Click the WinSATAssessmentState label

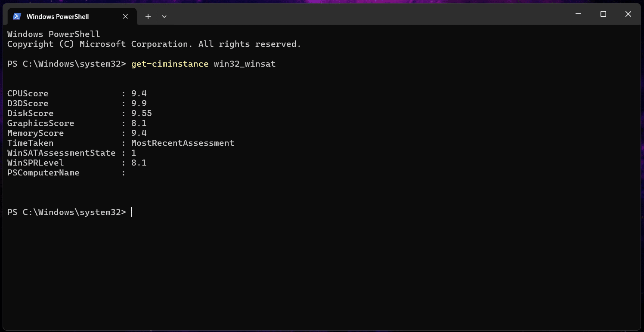pyautogui.click(x=62, y=153)
